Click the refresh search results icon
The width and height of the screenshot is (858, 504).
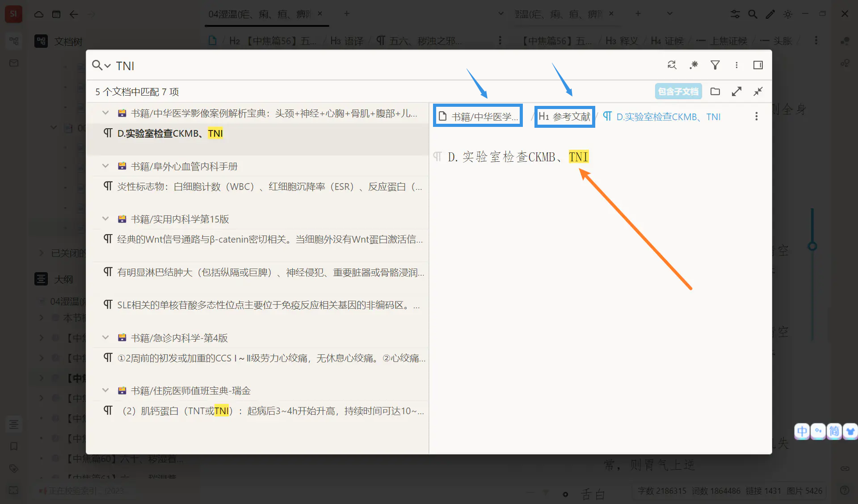pos(672,65)
